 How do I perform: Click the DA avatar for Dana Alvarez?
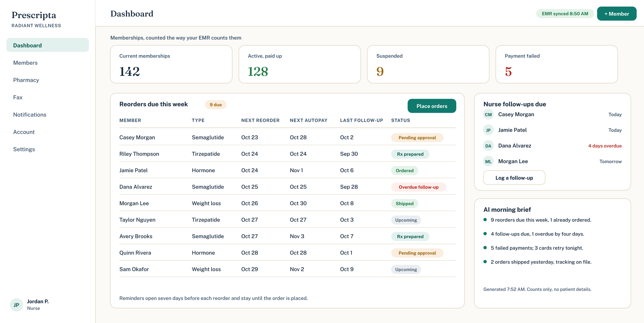pos(488,146)
